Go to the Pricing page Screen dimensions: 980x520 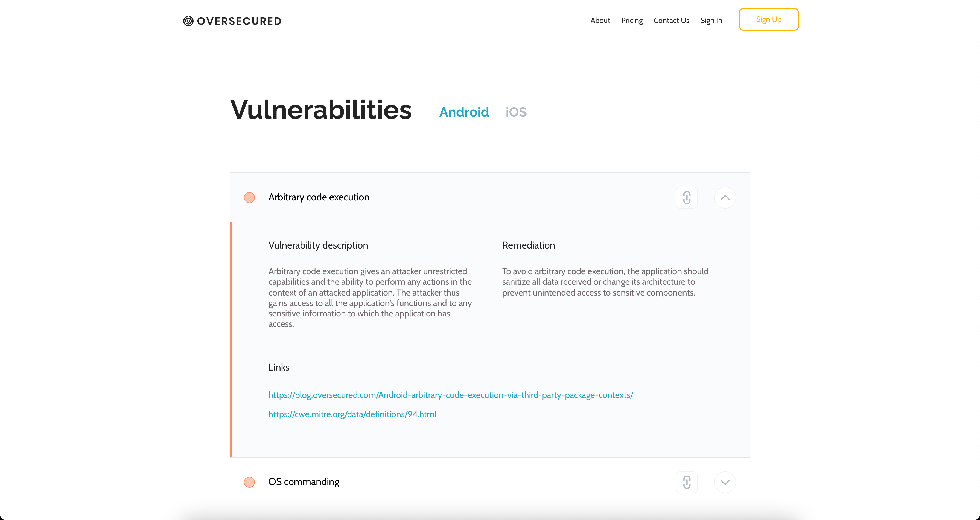coord(632,21)
